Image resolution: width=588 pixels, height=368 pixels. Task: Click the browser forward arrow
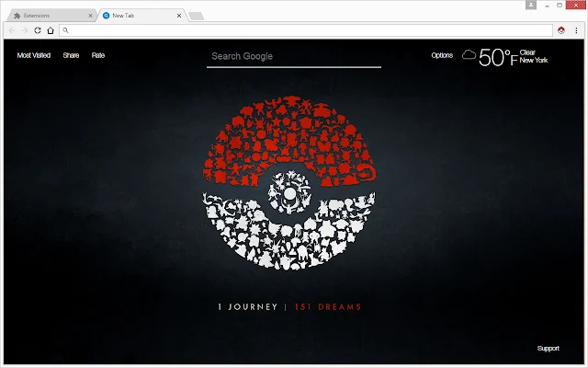point(25,30)
